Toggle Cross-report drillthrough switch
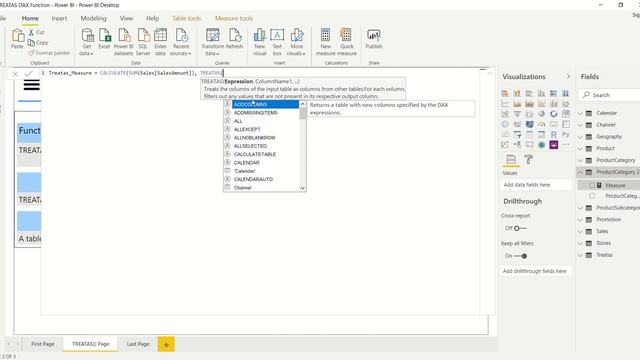 519,228
